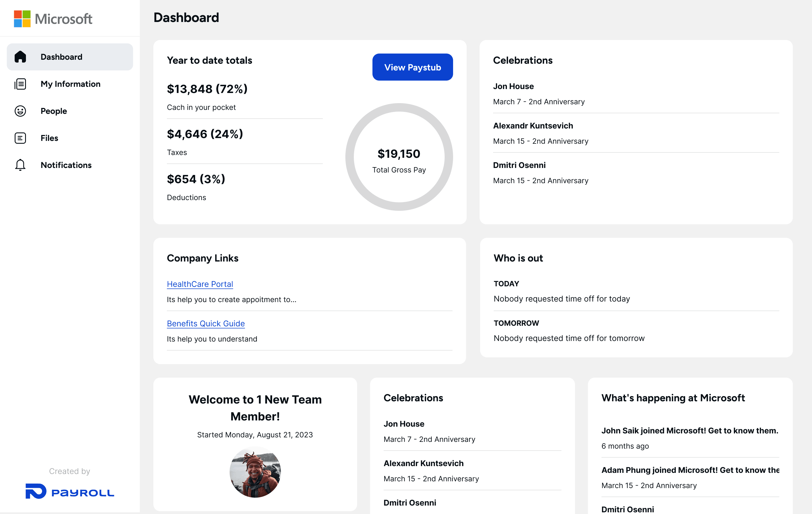Select Alexandr Kuntsevich in top Celebrations card
The width and height of the screenshot is (812, 514).
click(x=533, y=126)
